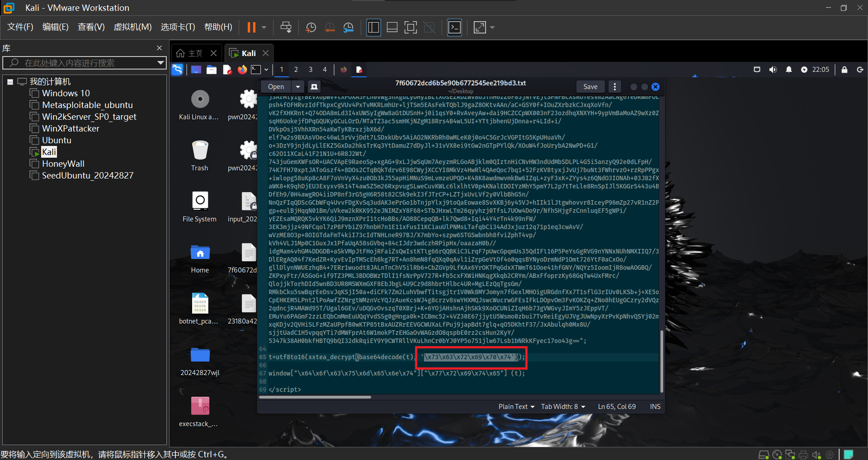Screen dimensions: 868x460
Task: Click the Open button in text editor
Action: pos(276,87)
